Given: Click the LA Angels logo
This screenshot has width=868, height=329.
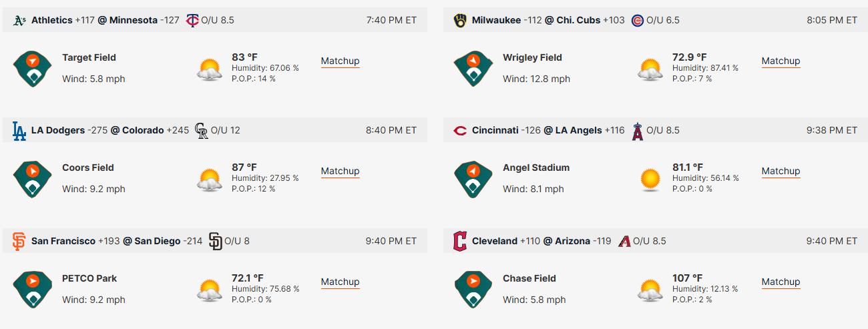Looking at the screenshot, I should click(637, 131).
